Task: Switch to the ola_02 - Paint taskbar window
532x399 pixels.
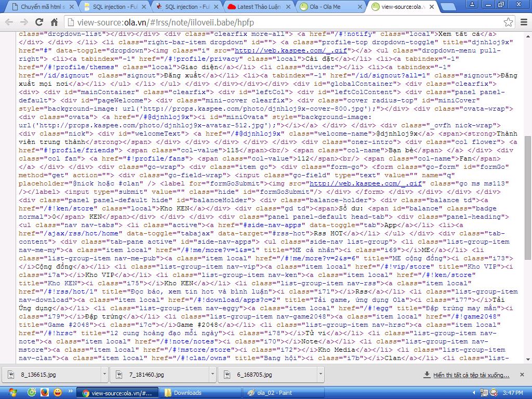Action: pos(285,393)
